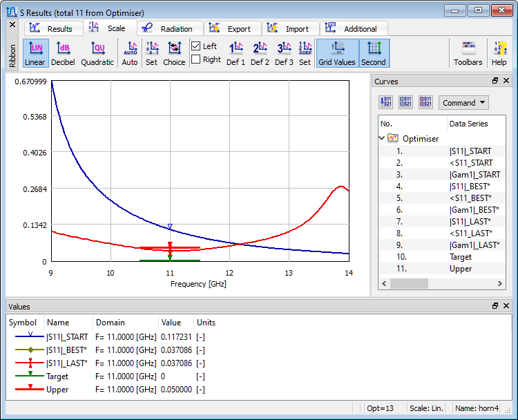
Task: Select curve |S11|_START in list
Action: [x=442, y=151]
